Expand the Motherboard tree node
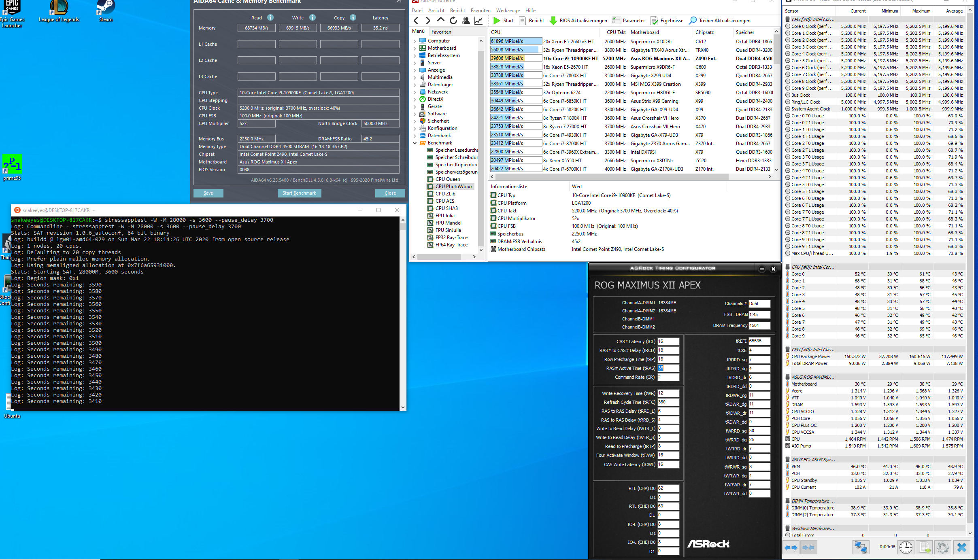 tap(415, 48)
